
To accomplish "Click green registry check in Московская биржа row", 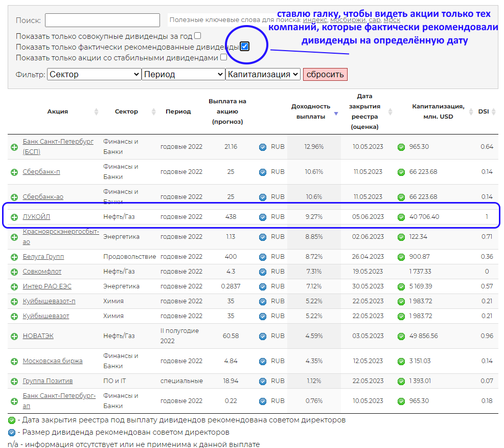I will 401,362.
